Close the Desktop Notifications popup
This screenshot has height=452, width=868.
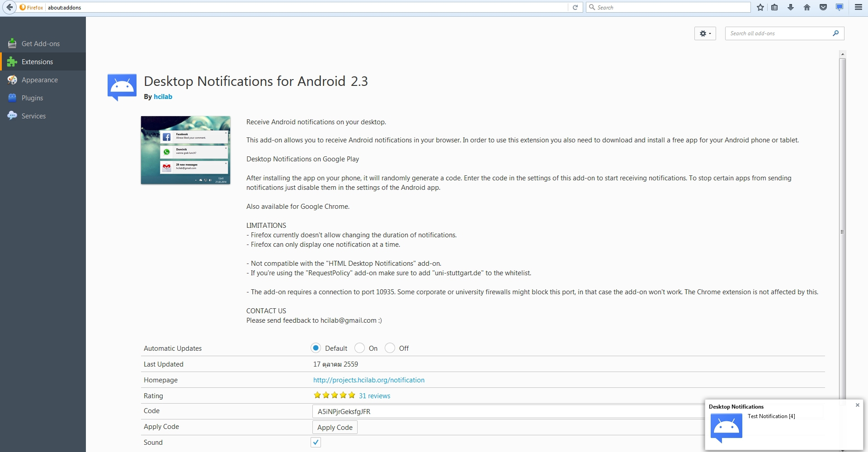[x=857, y=405]
